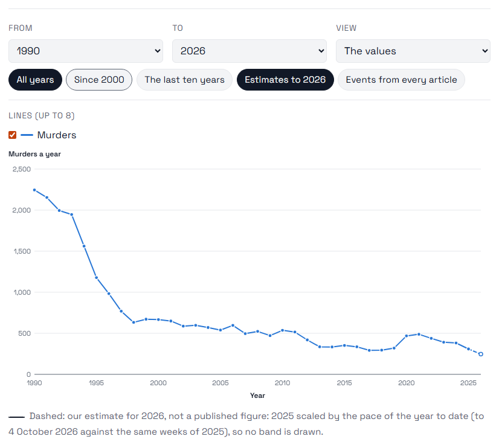Image resolution: width=499 pixels, height=448 pixels.
Task: Click the 2020 x-axis label
Action: 407,383
